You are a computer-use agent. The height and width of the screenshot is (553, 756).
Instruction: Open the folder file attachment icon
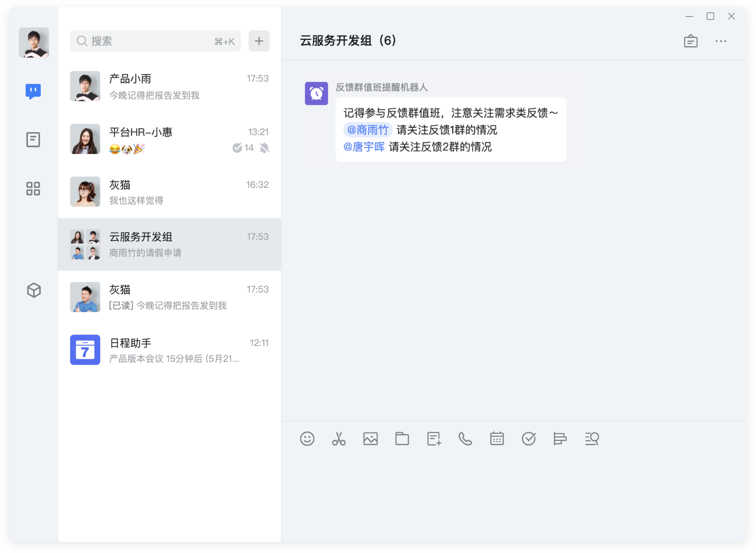coord(402,439)
